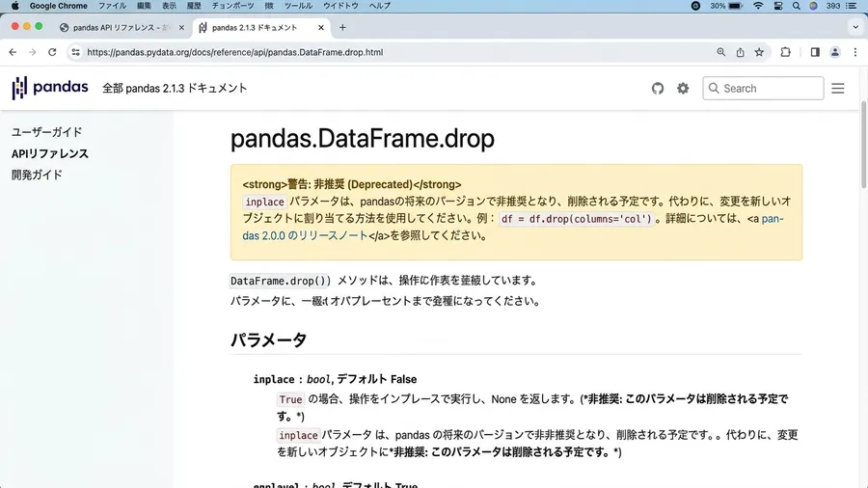Open a new browser tab
Viewport: 868px width, 488px height.
[x=342, y=27]
